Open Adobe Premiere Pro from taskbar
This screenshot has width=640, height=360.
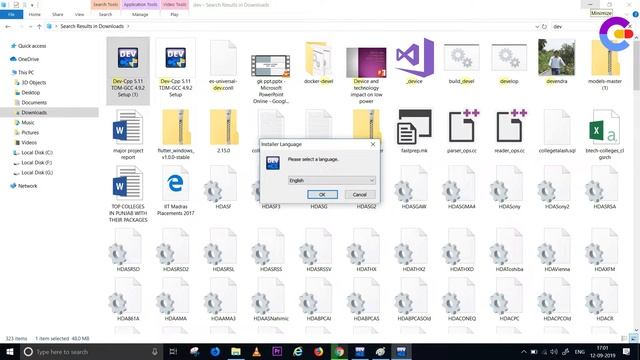pyautogui.click(x=277, y=351)
